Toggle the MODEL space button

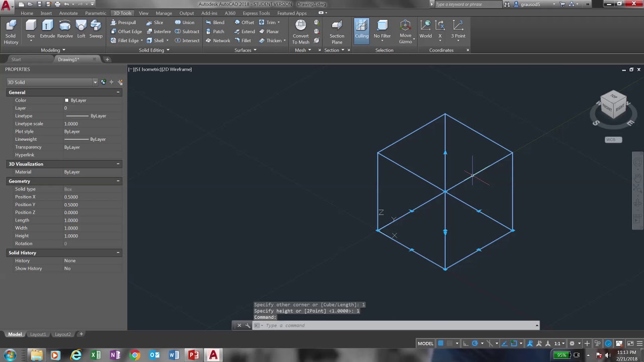pyautogui.click(x=425, y=343)
